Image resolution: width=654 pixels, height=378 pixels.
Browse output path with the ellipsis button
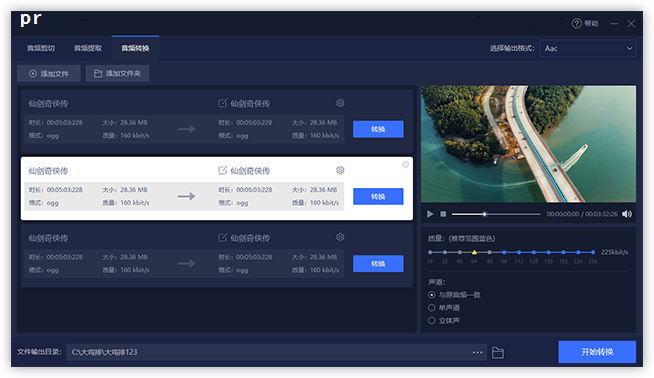coord(478,352)
